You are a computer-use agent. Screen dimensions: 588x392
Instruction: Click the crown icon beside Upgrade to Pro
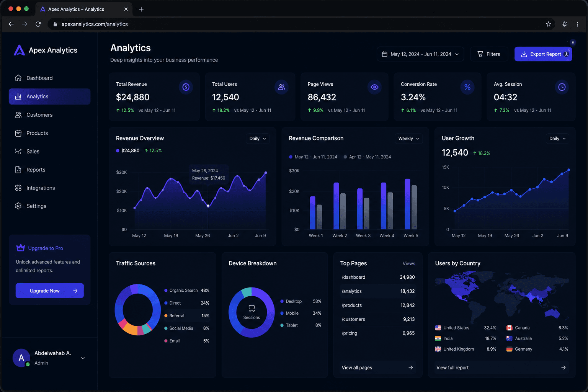21,248
